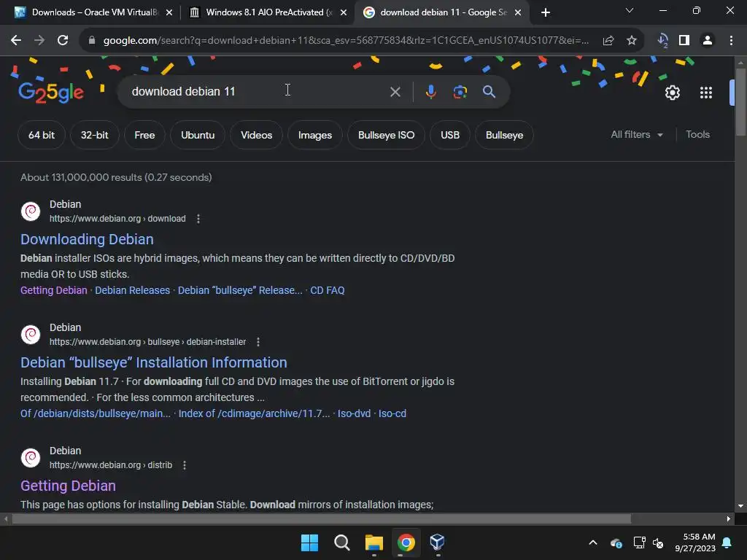Open more options for debian-installer result
This screenshot has width=747, height=560.
coord(258,342)
